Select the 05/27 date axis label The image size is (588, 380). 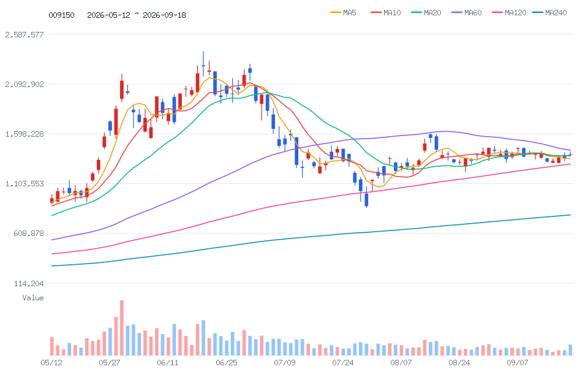(x=110, y=363)
